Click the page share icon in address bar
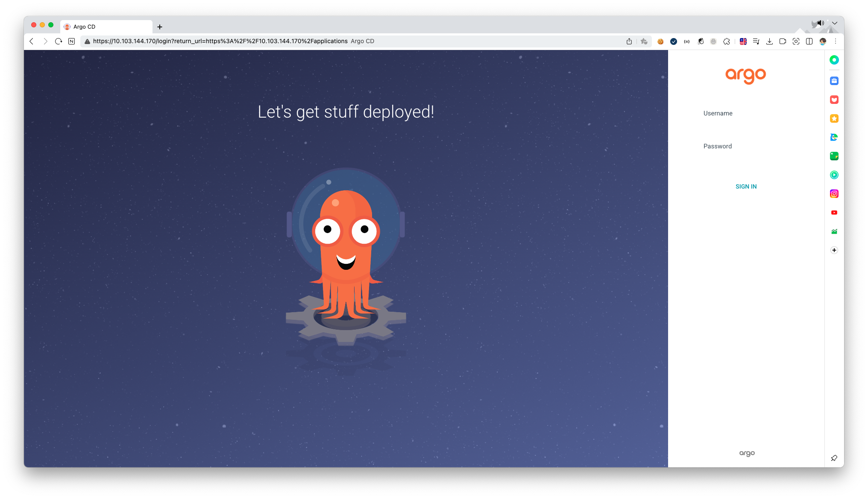 coord(629,41)
